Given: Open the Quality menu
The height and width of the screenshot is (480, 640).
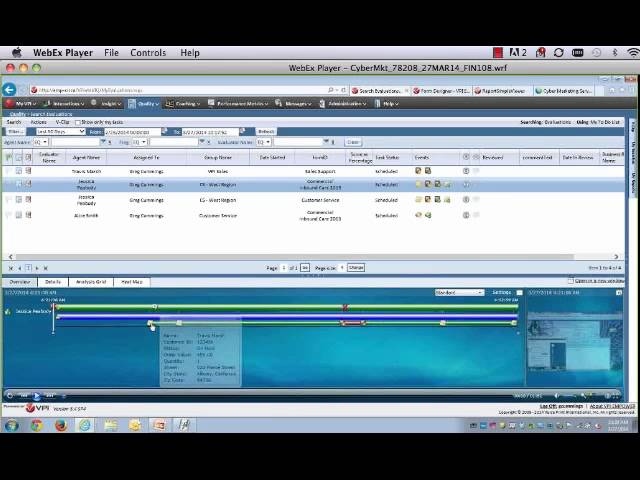Looking at the screenshot, I should point(144,104).
